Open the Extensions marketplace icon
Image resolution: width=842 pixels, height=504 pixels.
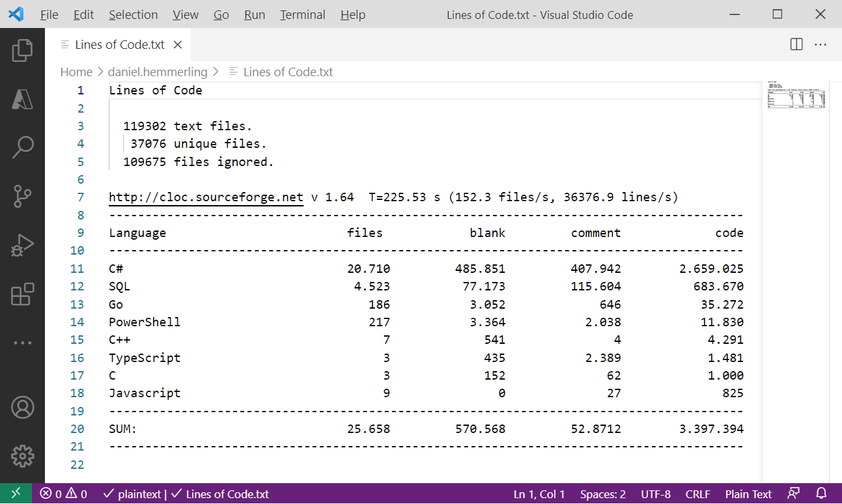point(23,294)
